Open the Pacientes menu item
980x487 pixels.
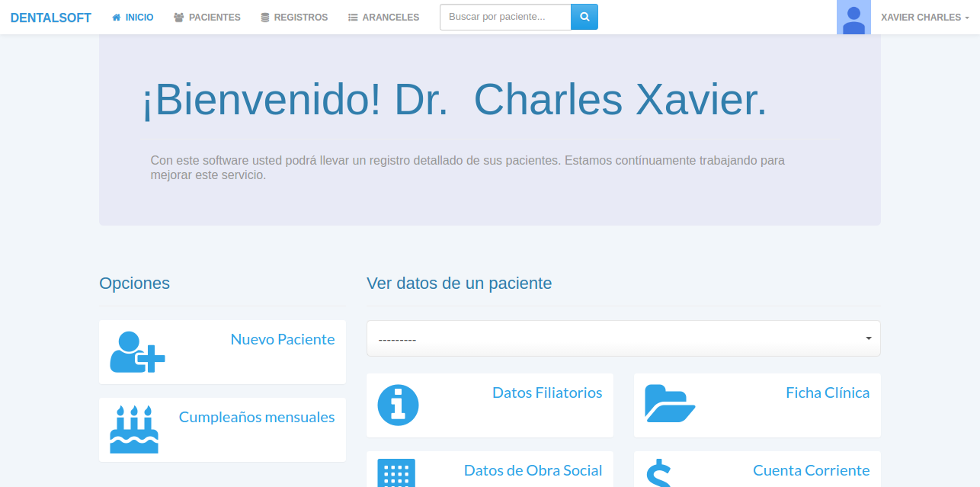tap(207, 18)
